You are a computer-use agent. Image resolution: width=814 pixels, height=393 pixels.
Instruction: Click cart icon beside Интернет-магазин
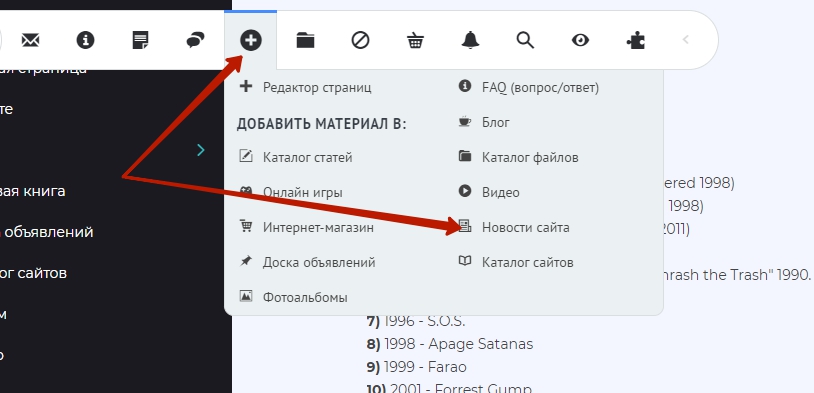246,226
